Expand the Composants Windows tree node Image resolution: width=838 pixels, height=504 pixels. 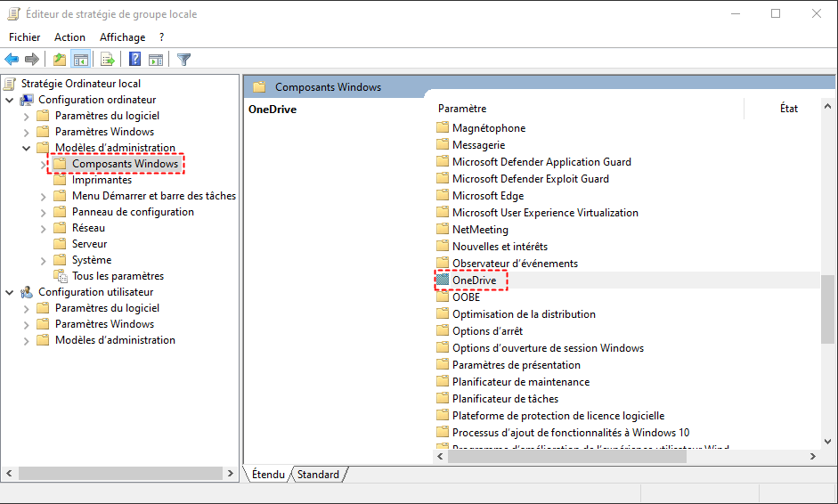point(44,164)
